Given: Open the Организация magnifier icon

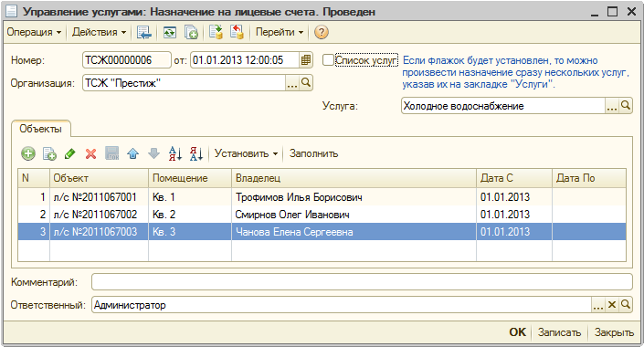Looking at the screenshot, I should 306,83.
